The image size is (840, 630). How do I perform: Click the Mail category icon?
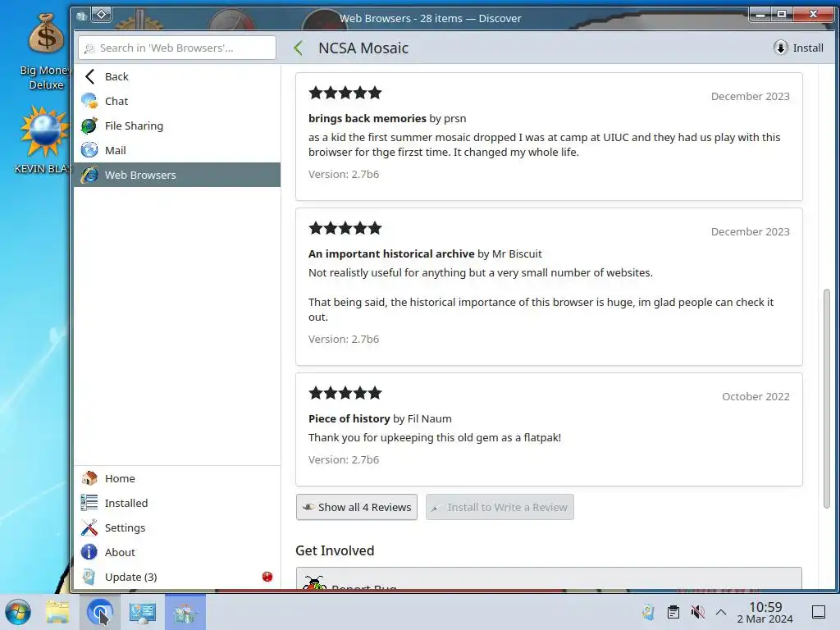[x=89, y=150]
